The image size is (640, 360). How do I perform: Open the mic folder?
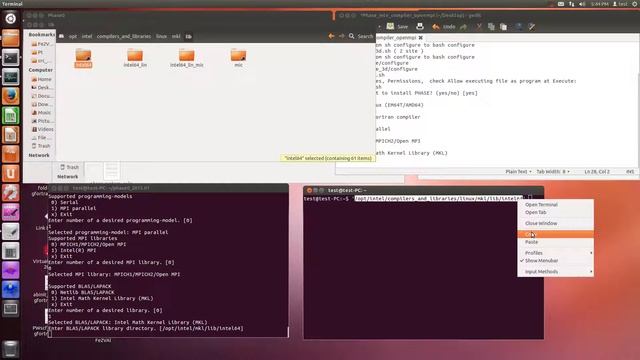tap(238, 58)
